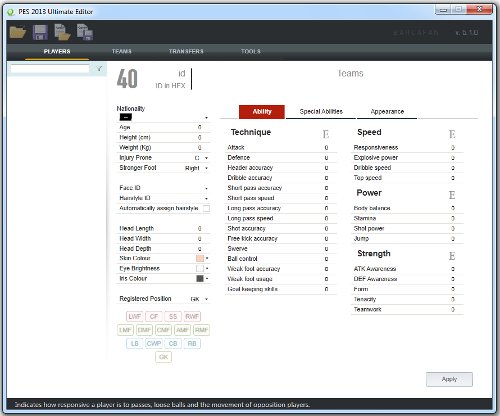
Task: Click the Swerve value field
Action: [x=326, y=249]
